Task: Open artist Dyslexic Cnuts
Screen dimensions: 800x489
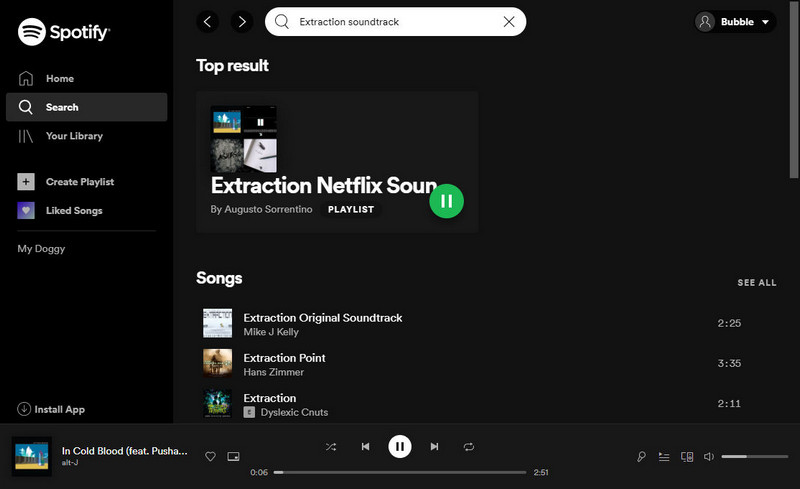Action: 294,412
